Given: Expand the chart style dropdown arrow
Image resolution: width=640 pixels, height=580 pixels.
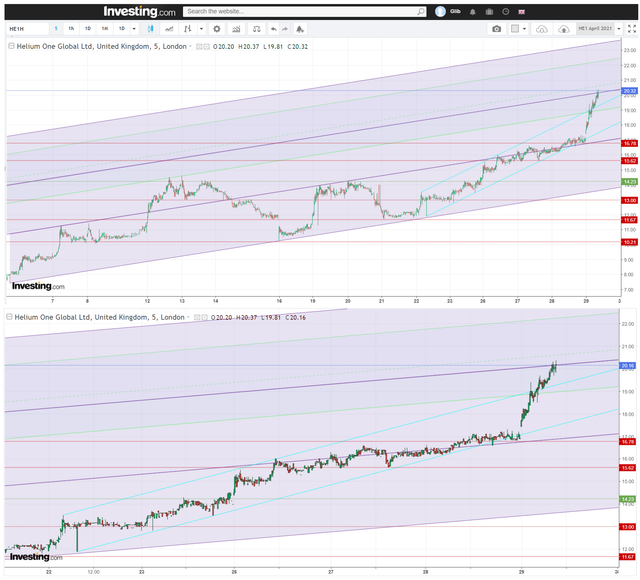Looking at the screenshot, I should pos(201,29).
